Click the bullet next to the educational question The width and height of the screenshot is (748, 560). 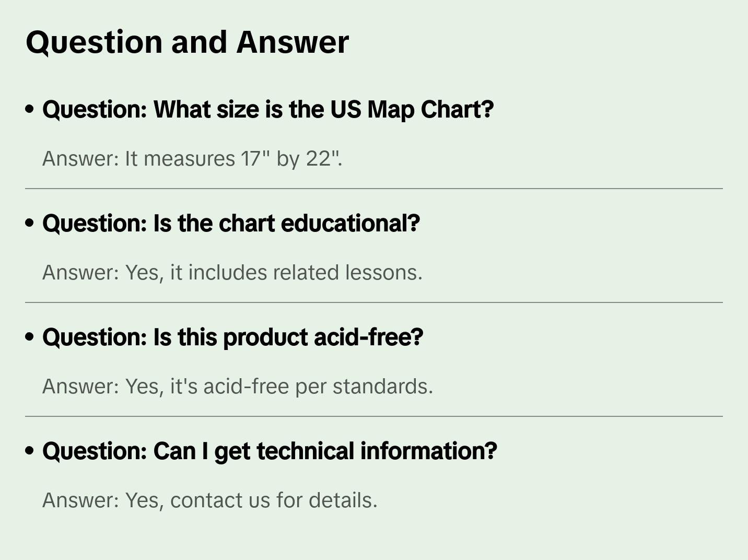(30, 223)
